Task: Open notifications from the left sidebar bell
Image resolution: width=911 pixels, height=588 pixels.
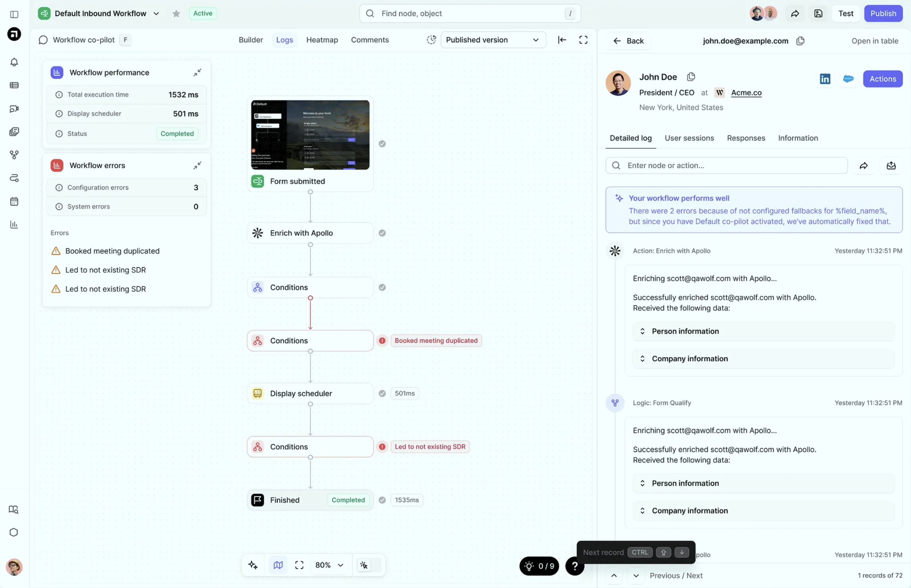Action: [14, 62]
